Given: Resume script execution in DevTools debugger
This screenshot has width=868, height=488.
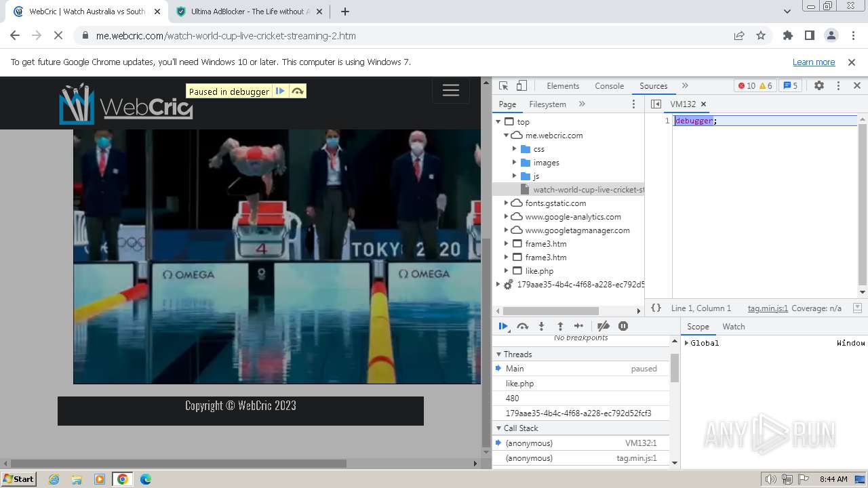Looking at the screenshot, I should tap(503, 326).
